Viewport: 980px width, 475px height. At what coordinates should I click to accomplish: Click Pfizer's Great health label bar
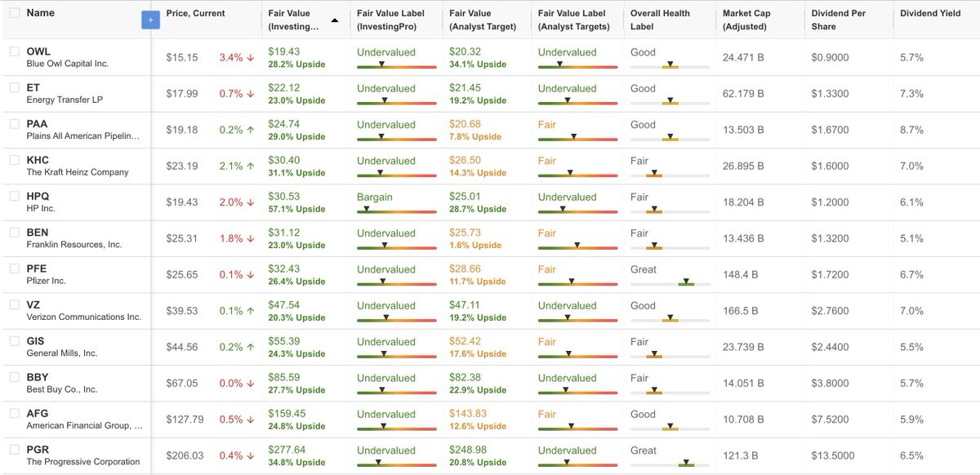(x=670, y=282)
